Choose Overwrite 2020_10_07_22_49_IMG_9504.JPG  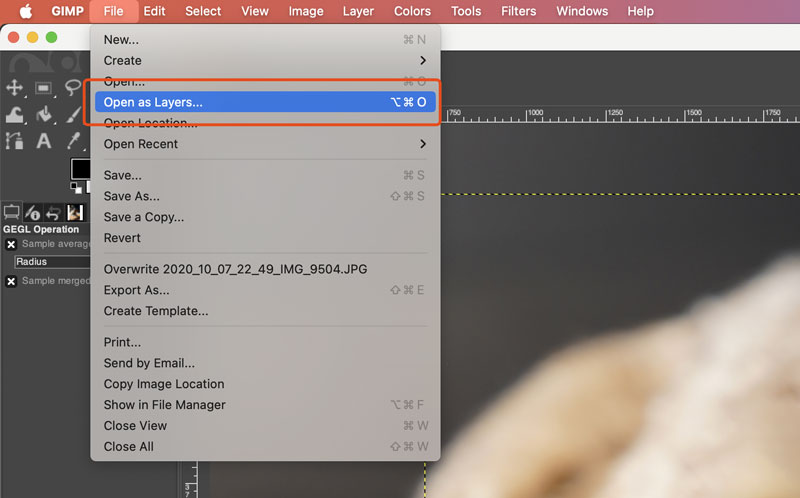pyautogui.click(x=265, y=269)
